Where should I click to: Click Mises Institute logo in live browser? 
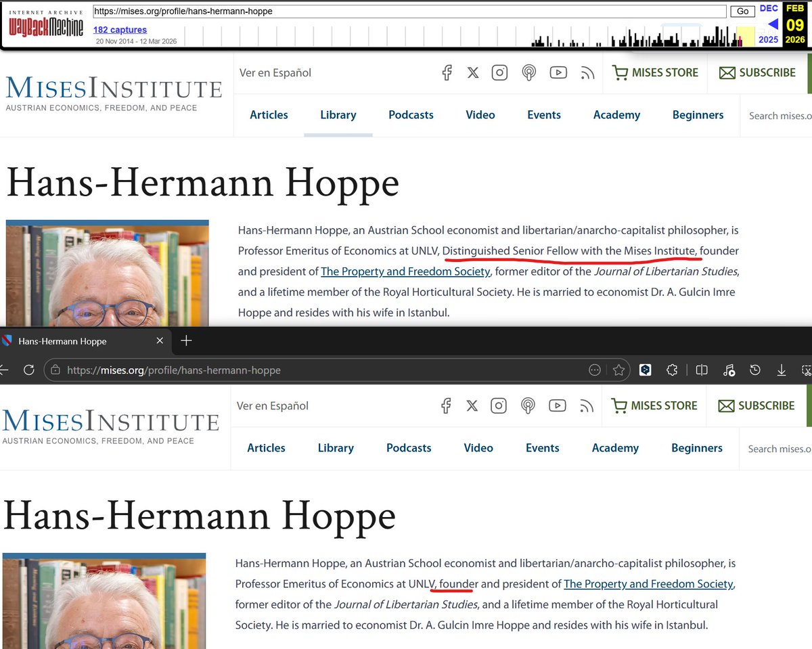(x=111, y=427)
